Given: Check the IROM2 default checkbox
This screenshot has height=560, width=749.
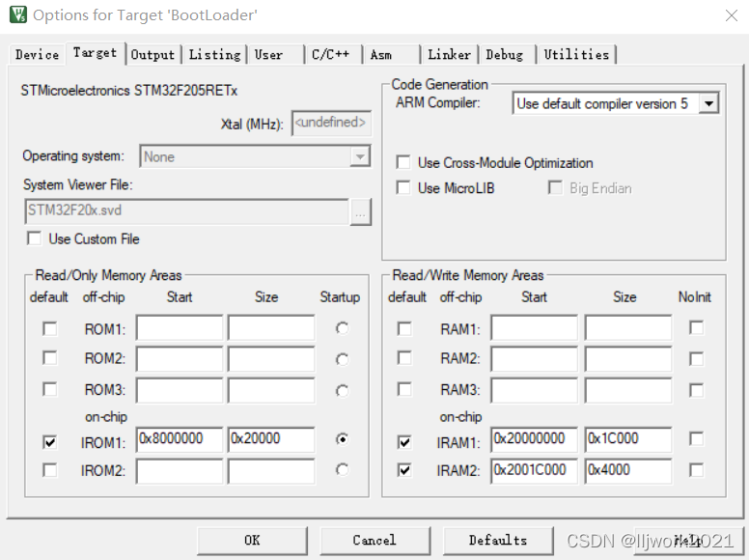Looking at the screenshot, I should pyautogui.click(x=49, y=470).
